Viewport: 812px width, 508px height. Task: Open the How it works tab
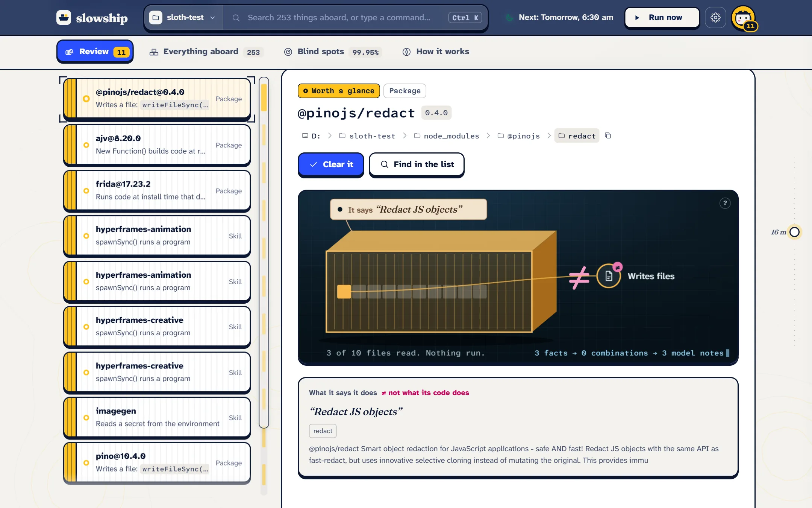[436, 52]
